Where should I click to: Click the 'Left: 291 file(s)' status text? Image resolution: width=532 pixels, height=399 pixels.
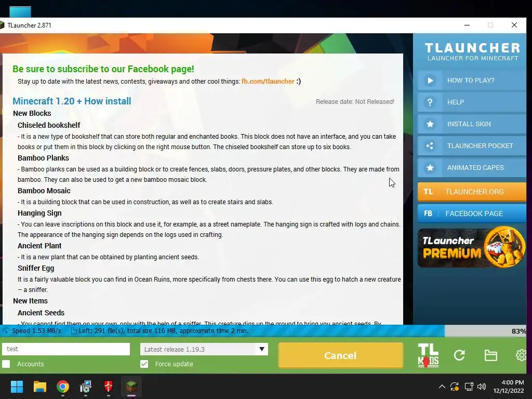click(x=164, y=331)
